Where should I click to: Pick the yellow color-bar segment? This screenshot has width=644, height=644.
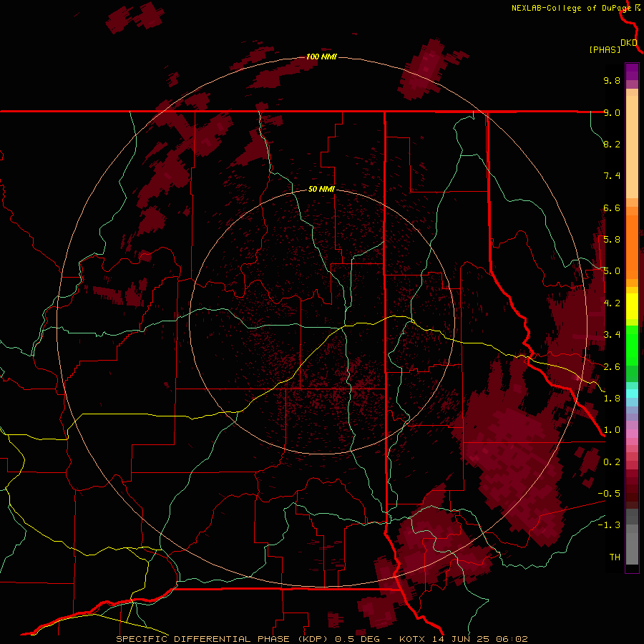click(x=632, y=306)
